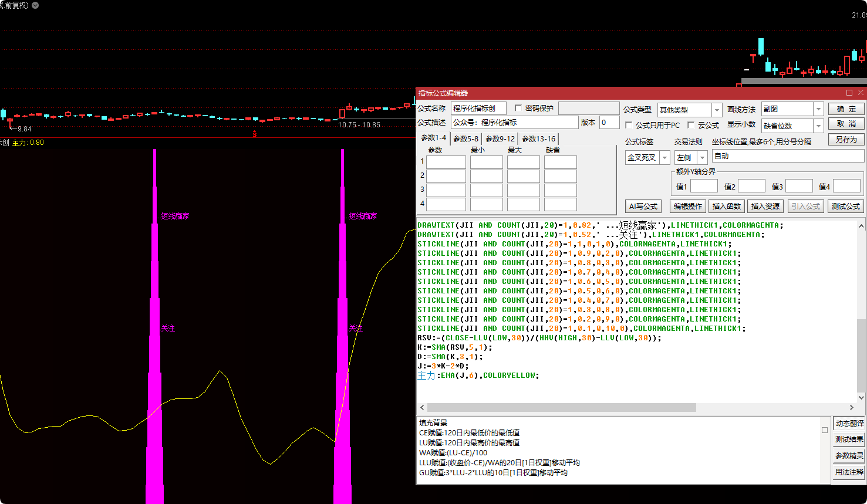Expand the 公式类型 dropdown

(x=716, y=110)
